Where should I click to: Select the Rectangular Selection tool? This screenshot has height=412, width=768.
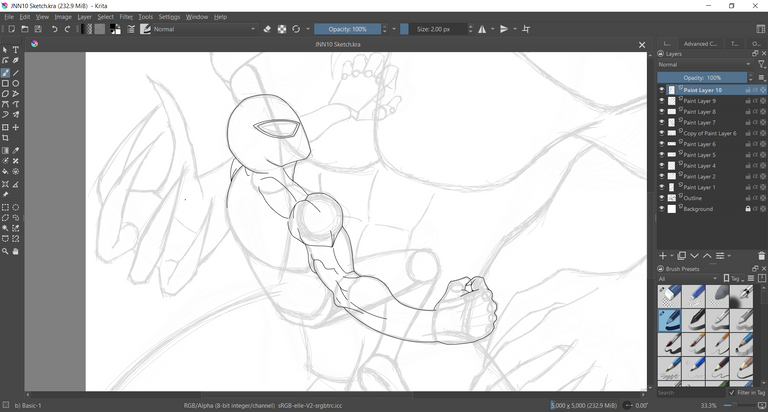tap(5, 207)
